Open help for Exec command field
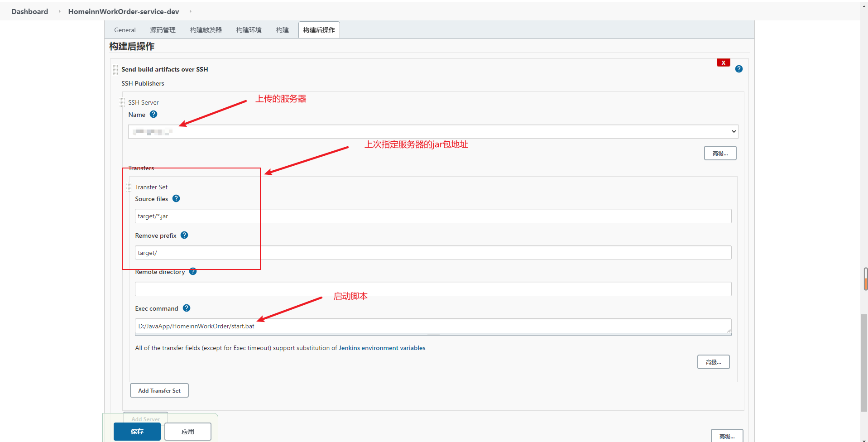 187,308
